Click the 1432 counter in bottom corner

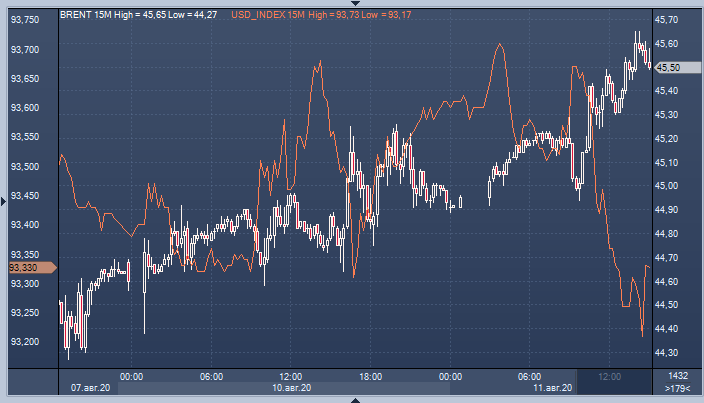click(x=676, y=376)
